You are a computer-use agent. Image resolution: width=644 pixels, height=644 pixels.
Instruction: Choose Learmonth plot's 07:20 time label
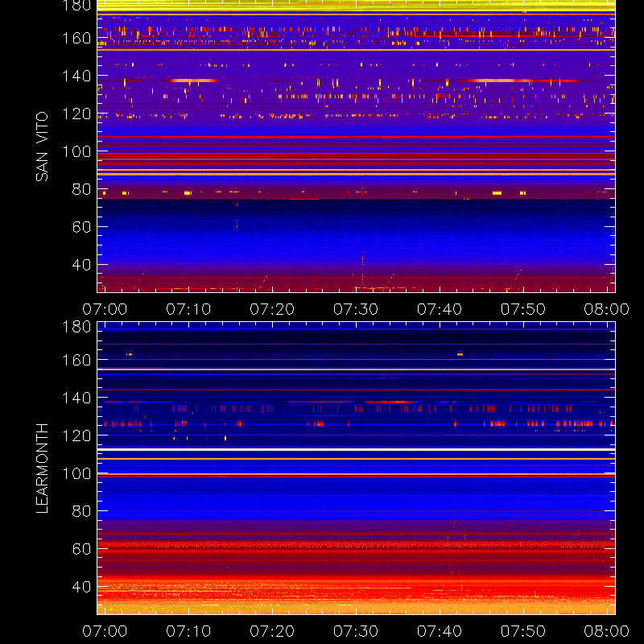[x=272, y=631]
